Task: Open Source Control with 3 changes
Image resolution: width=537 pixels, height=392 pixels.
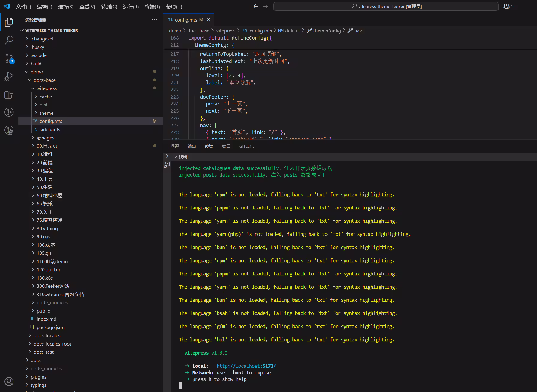Action: coord(9,58)
